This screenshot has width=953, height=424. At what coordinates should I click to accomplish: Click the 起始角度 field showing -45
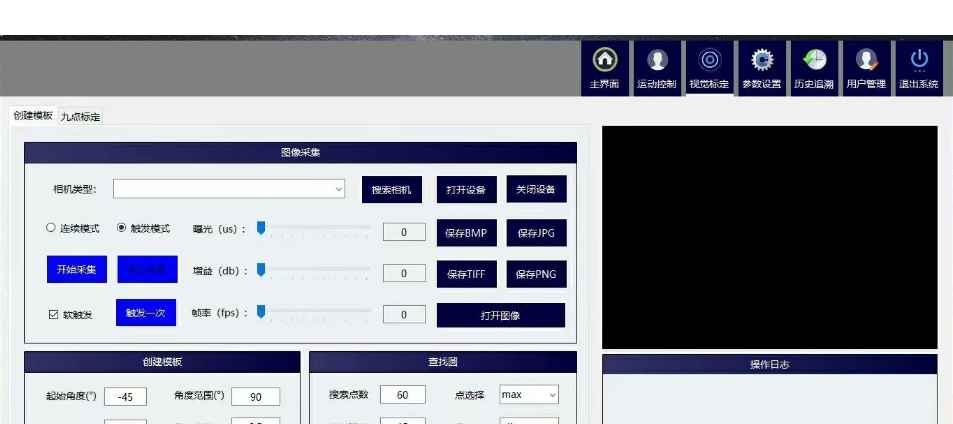tap(125, 397)
